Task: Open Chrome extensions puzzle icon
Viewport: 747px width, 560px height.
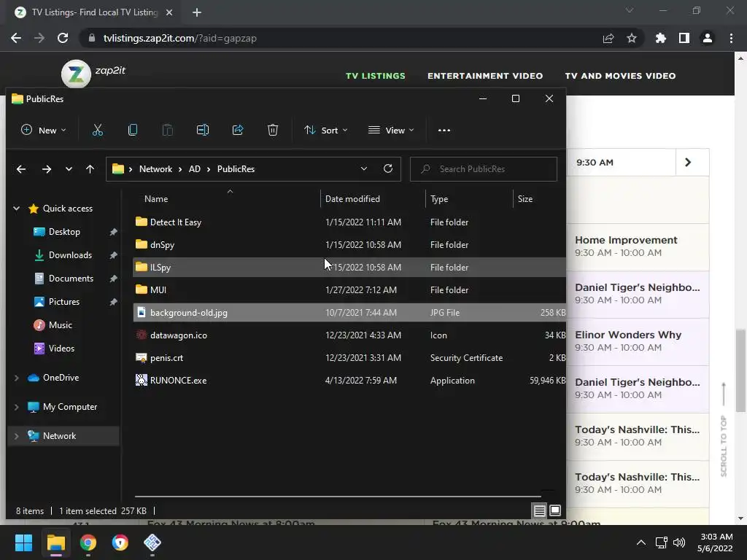Action: point(661,38)
